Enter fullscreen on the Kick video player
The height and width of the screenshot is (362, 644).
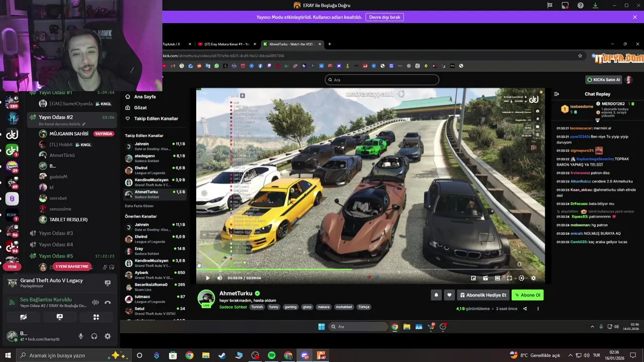coord(509,278)
